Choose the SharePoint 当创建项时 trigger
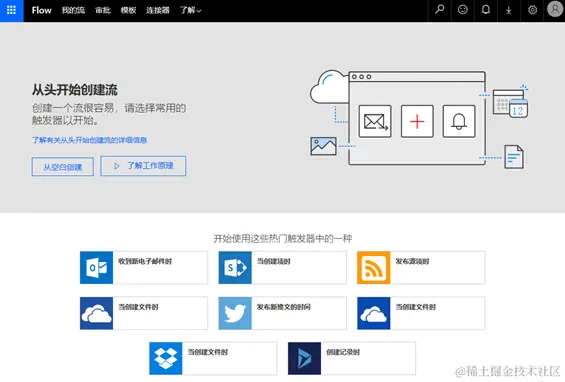 tap(282, 267)
